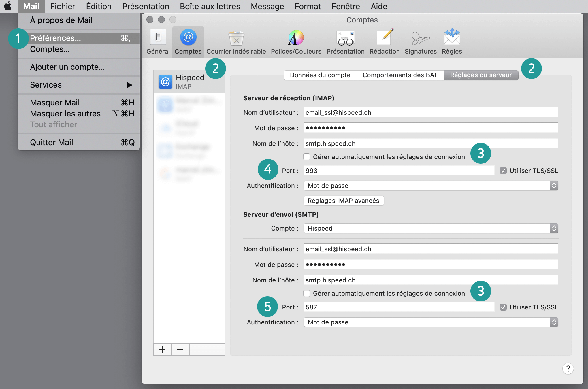Choose Ajouter un compte…
Image resolution: width=588 pixels, height=389 pixels.
[79, 67]
